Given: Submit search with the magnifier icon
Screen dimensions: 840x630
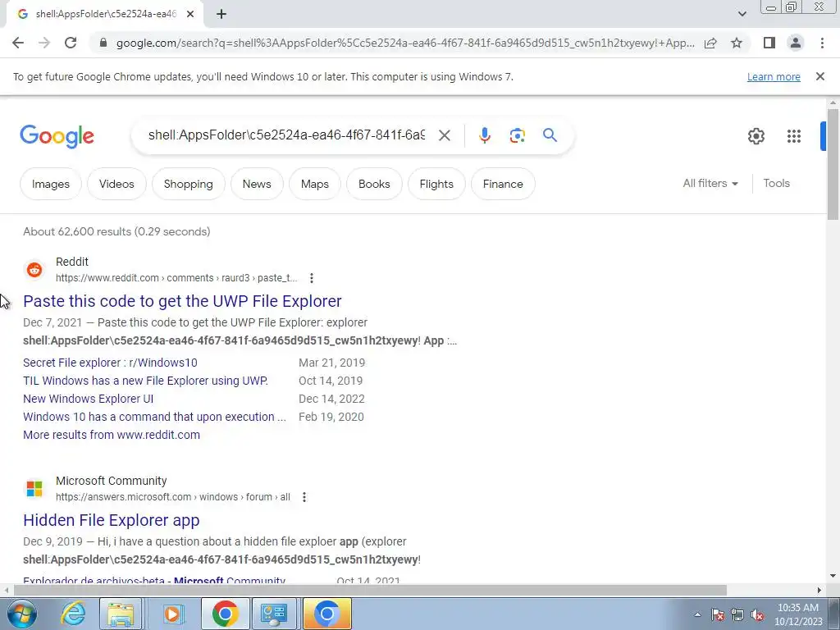Looking at the screenshot, I should [x=550, y=135].
